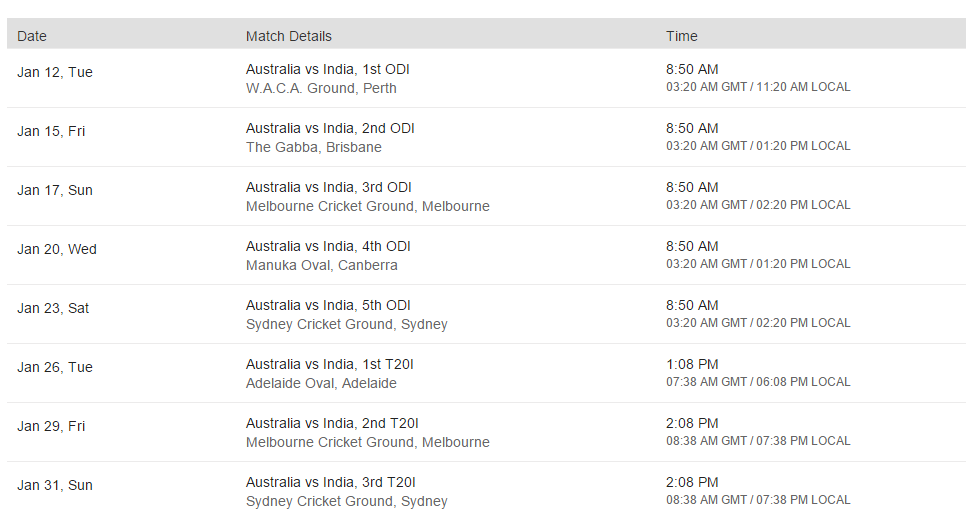Click the Adelaide Oval, Adelaide venue
972x524 pixels.
321,383
